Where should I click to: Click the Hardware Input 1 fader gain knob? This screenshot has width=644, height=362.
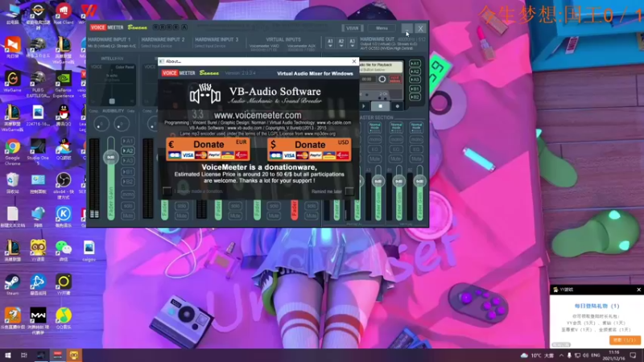(x=110, y=157)
